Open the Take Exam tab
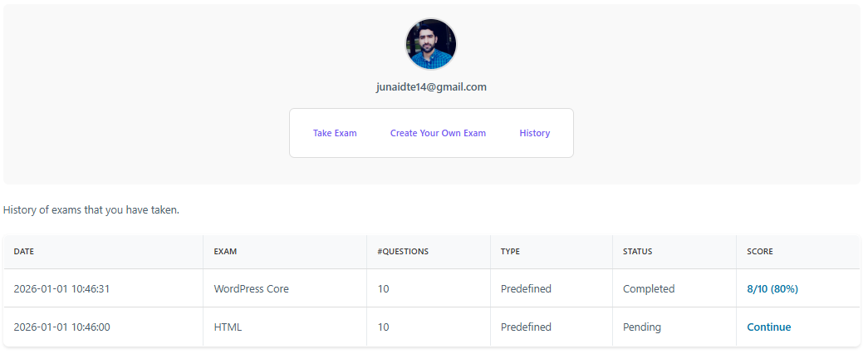The image size is (868, 354). coord(335,133)
